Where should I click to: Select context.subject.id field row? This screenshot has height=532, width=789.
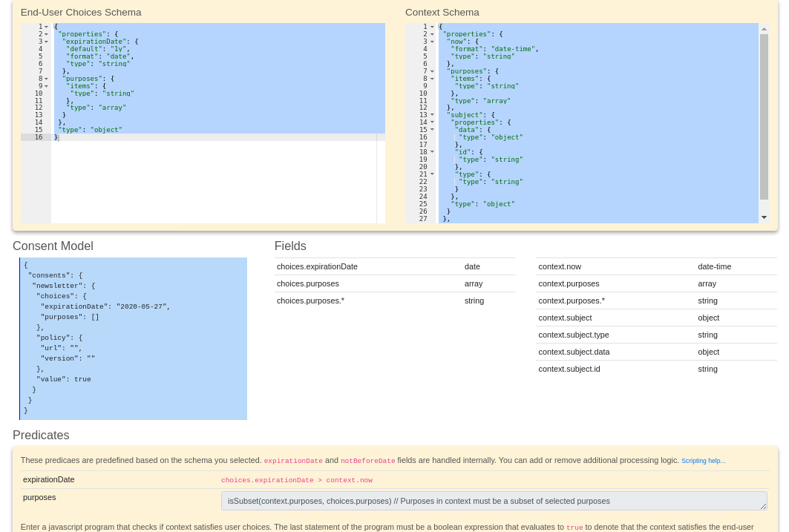click(x=656, y=369)
